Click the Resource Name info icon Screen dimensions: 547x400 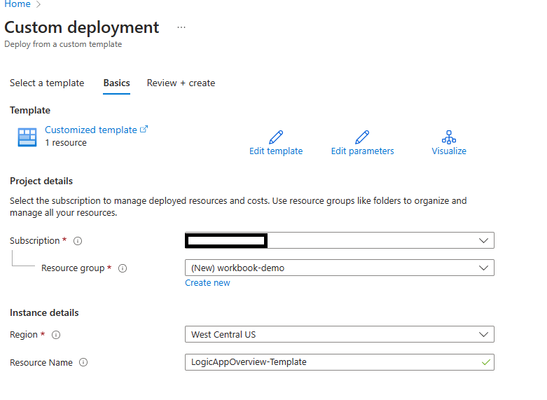click(x=83, y=362)
